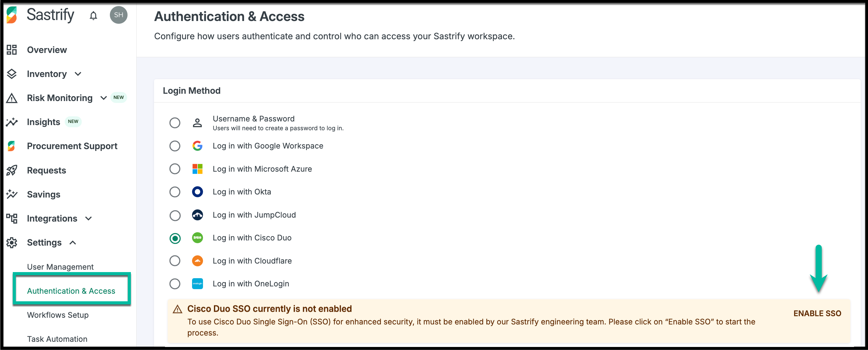This screenshot has width=868, height=350.
Task: Select Username & Password radio button
Action: pos(175,123)
